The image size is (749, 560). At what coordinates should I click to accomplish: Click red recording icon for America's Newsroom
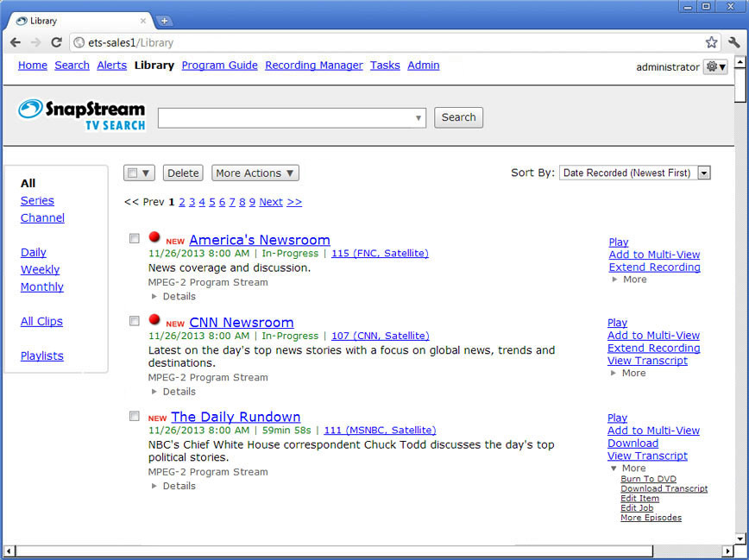(154, 237)
